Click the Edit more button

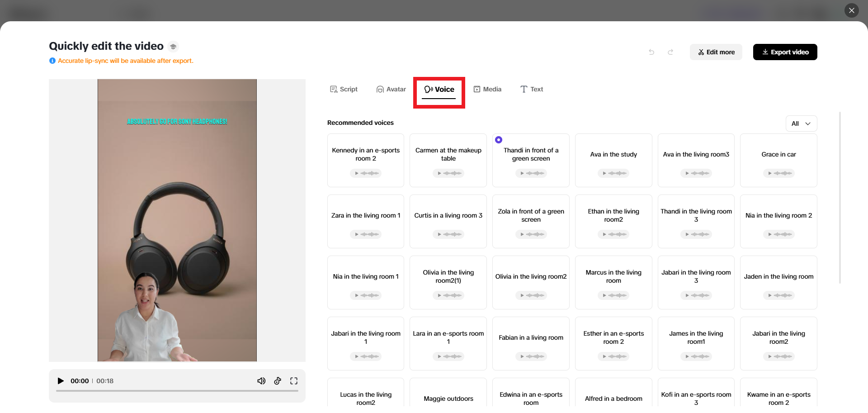coord(716,52)
